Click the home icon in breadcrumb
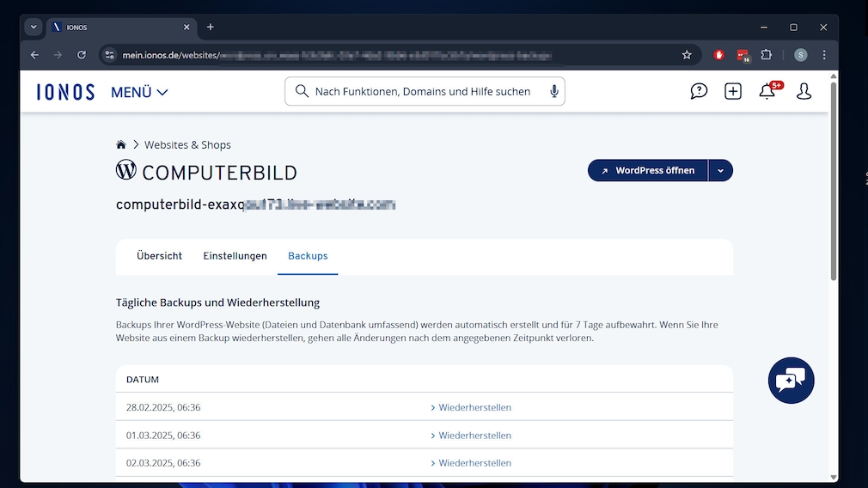 click(x=121, y=144)
